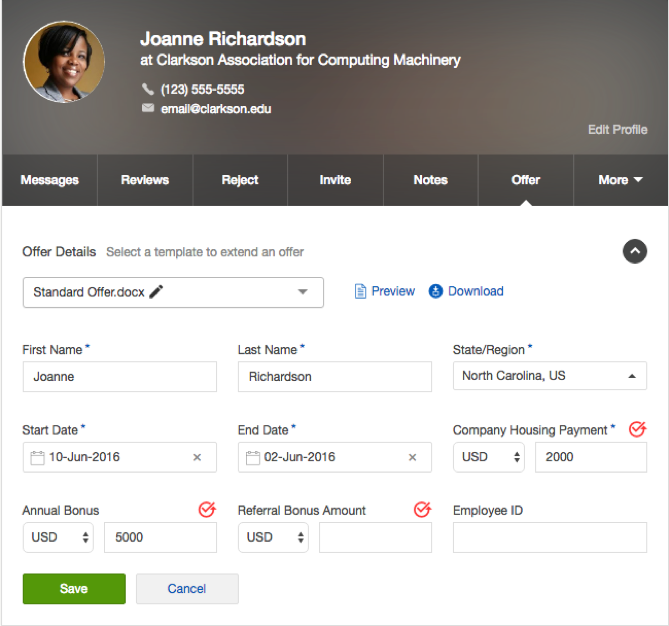Open the More tab menu
Viewport: 669px width, 626px height.
click(620, 180)
